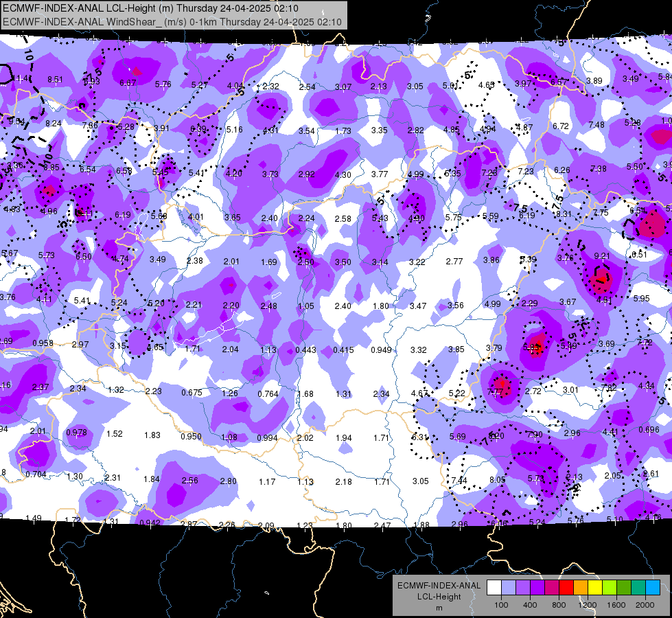Click the map value '0.978'
This screenshot has height=618, width=672.
pos(77,433)
